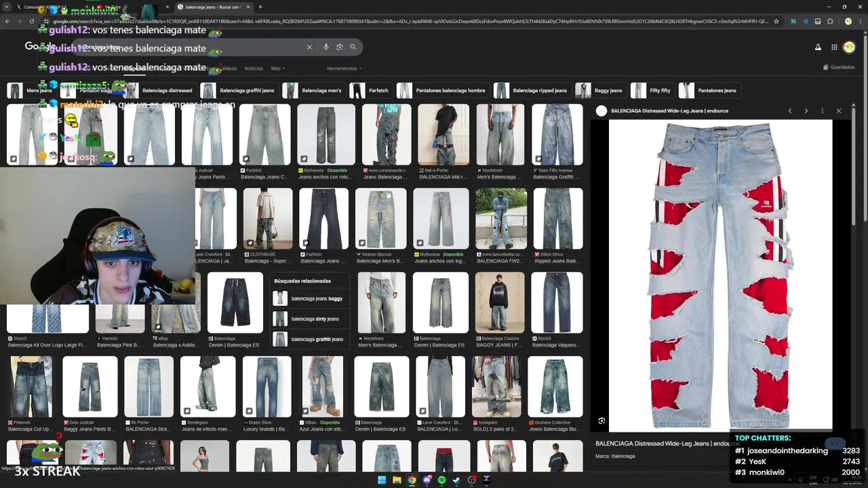Open the Saks Fifth Avenue Balenciaga Graffiti thumbnail
Image resolution: width=868 pixels, height=488 pixels.
(557, 134)
